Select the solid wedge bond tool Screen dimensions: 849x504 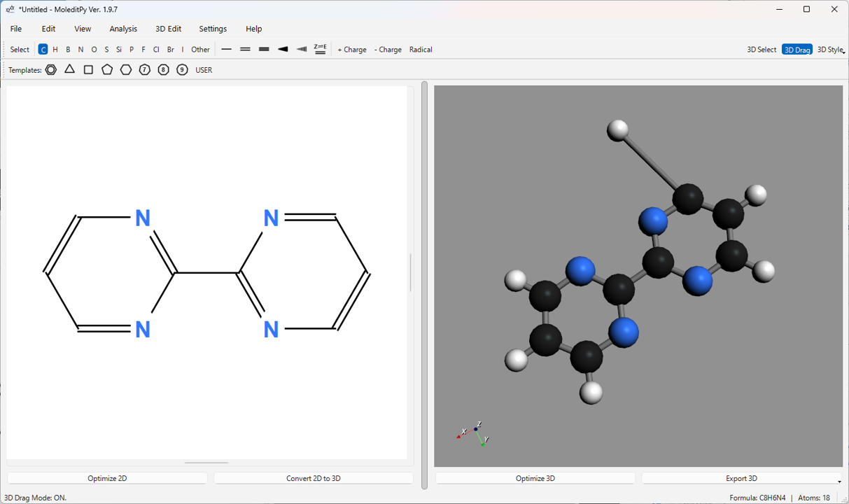click(x=283, y=50)
